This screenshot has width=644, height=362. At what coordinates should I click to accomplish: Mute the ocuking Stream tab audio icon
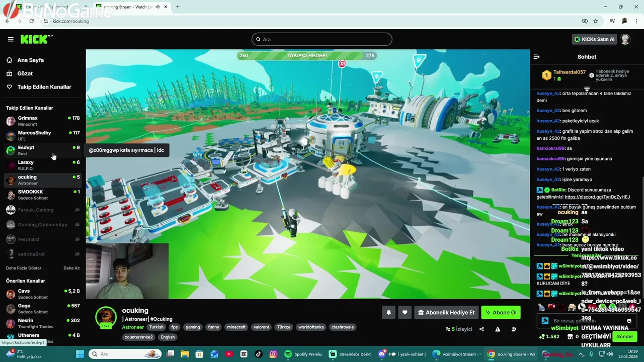click(158, 7)
